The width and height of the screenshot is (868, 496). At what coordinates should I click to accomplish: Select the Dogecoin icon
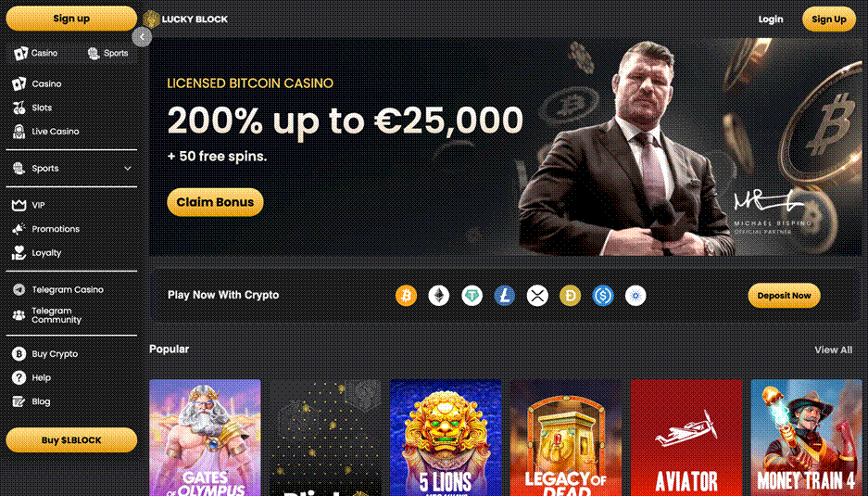point(571,296)
